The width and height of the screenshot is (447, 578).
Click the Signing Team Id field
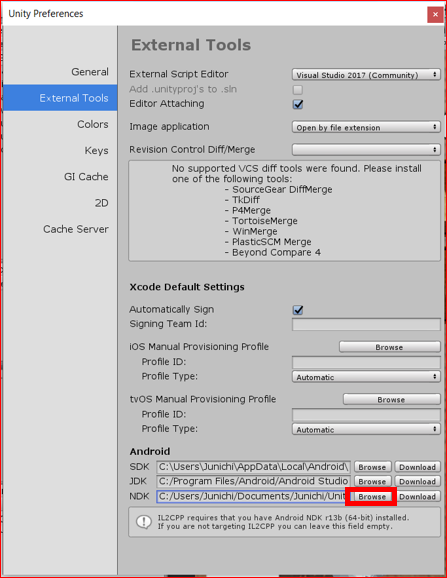pos(366,324)
